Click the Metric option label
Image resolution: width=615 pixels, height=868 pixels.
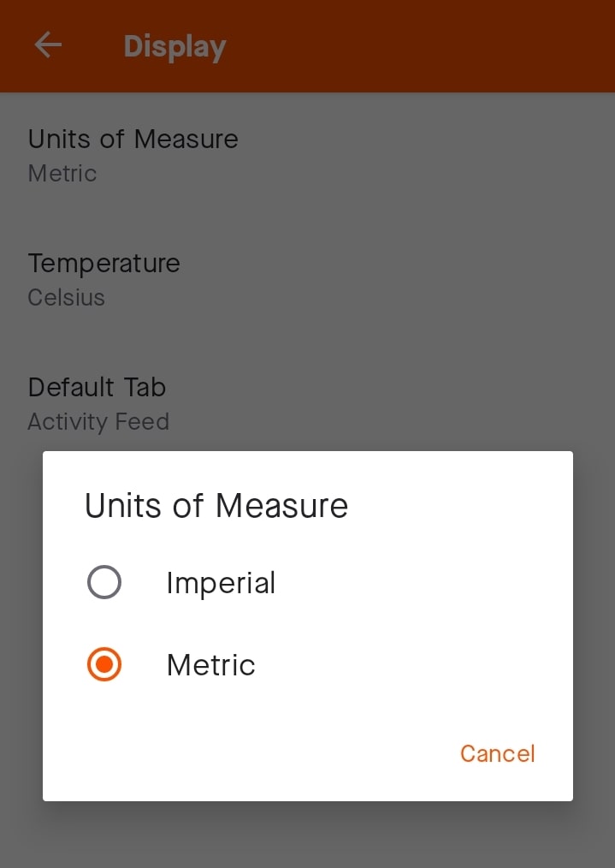click(210, 665)
